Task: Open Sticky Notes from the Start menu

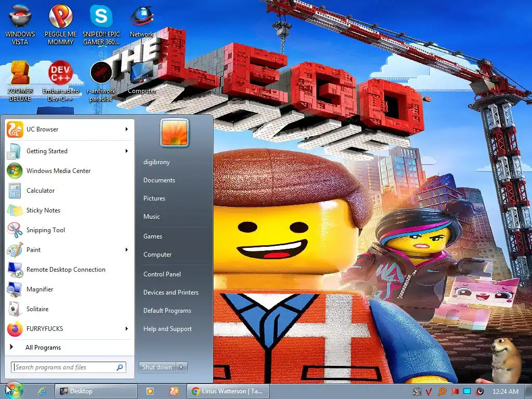Action: [x=69, y=210]
